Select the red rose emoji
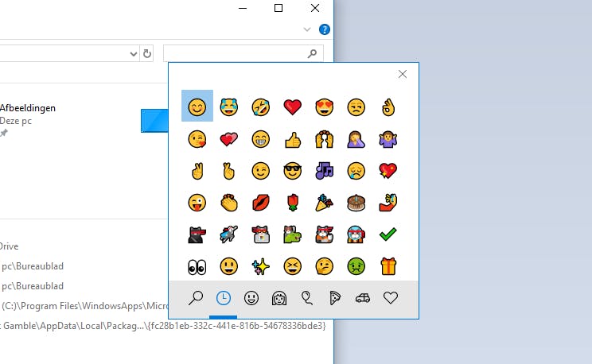The image size is (592, 364). [x=293, y=203]
